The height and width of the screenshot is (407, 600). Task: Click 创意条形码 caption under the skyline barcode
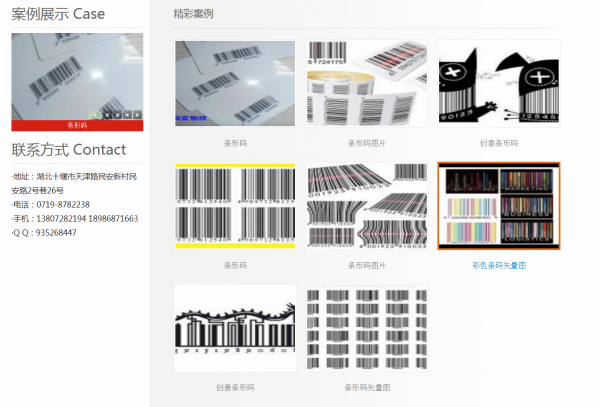(x=235, y=387)
